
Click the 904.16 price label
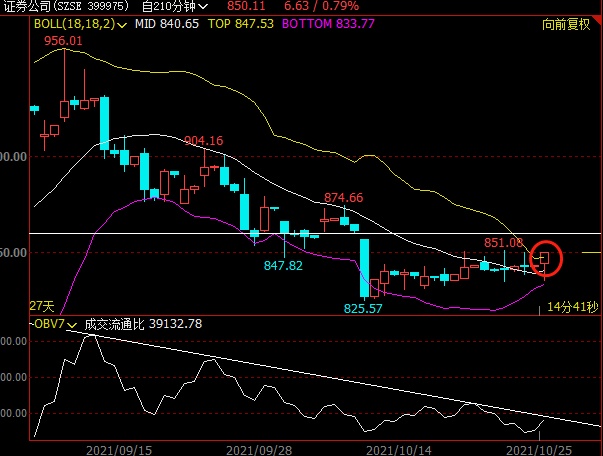[x=204, y=141]
